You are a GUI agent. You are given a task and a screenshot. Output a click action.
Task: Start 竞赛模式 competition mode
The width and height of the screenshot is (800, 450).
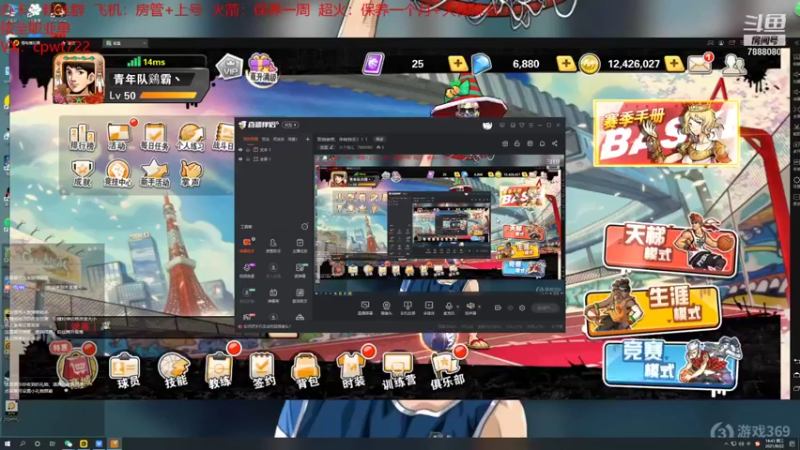(670, 365)
